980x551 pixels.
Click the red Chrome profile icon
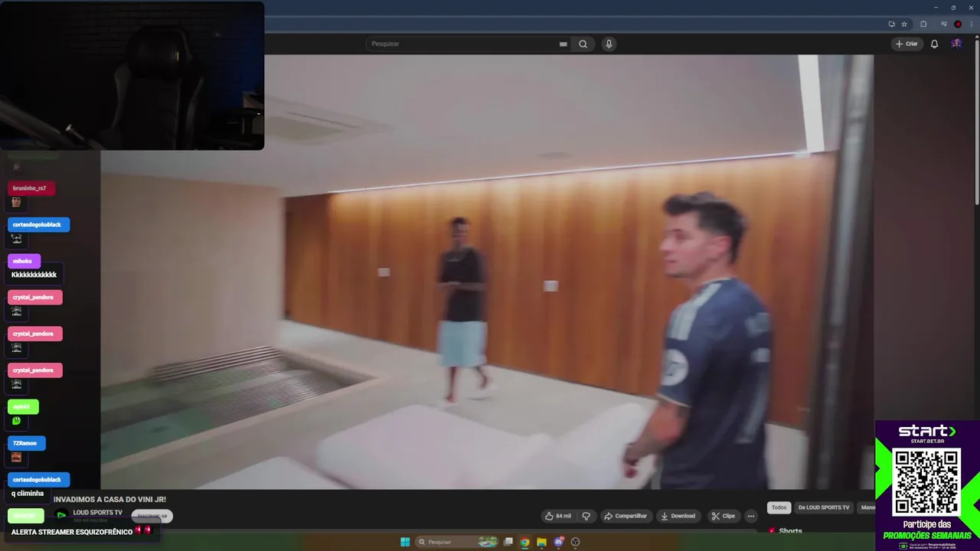tap(958, 24)
